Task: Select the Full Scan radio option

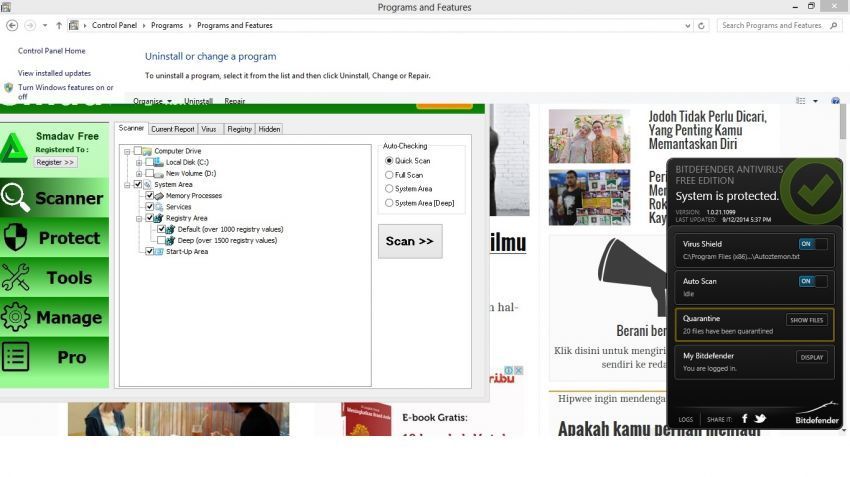Action: point(389,175)
